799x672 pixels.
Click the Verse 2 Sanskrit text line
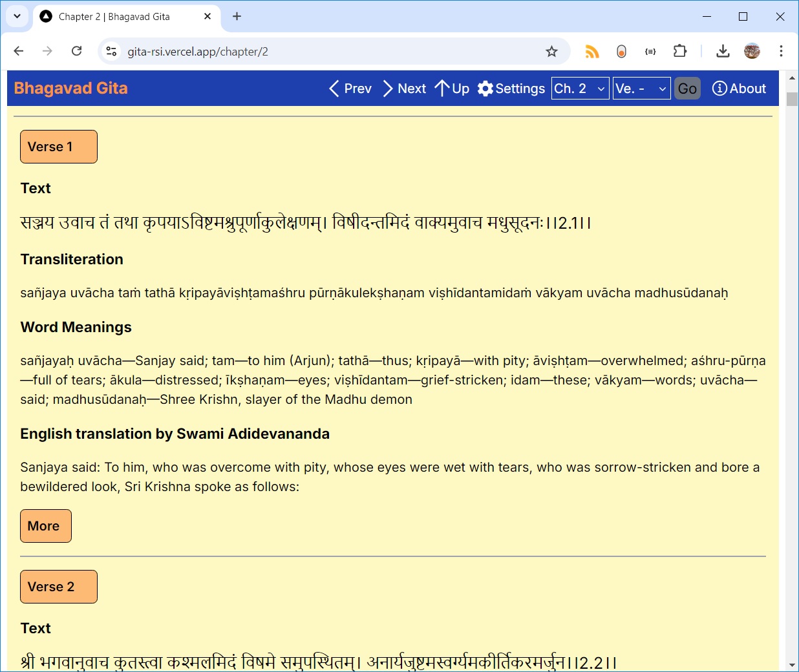319,662
